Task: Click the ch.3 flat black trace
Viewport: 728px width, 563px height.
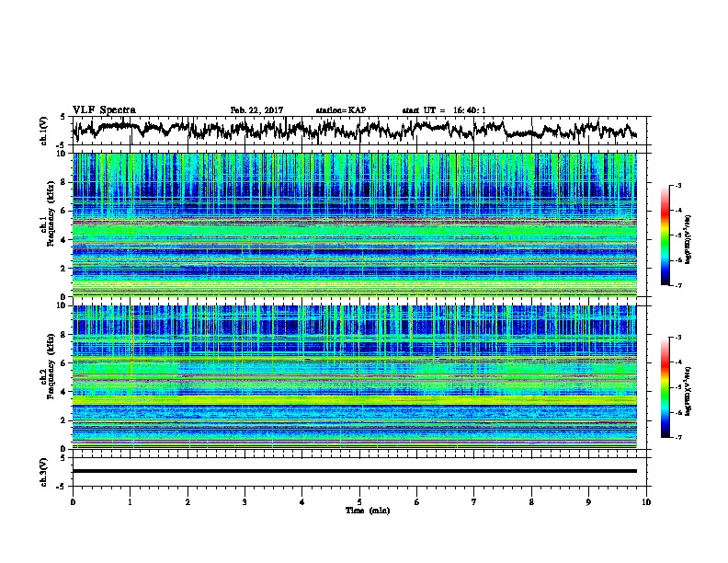Action: pyautogui.click(x=355, y=471)
